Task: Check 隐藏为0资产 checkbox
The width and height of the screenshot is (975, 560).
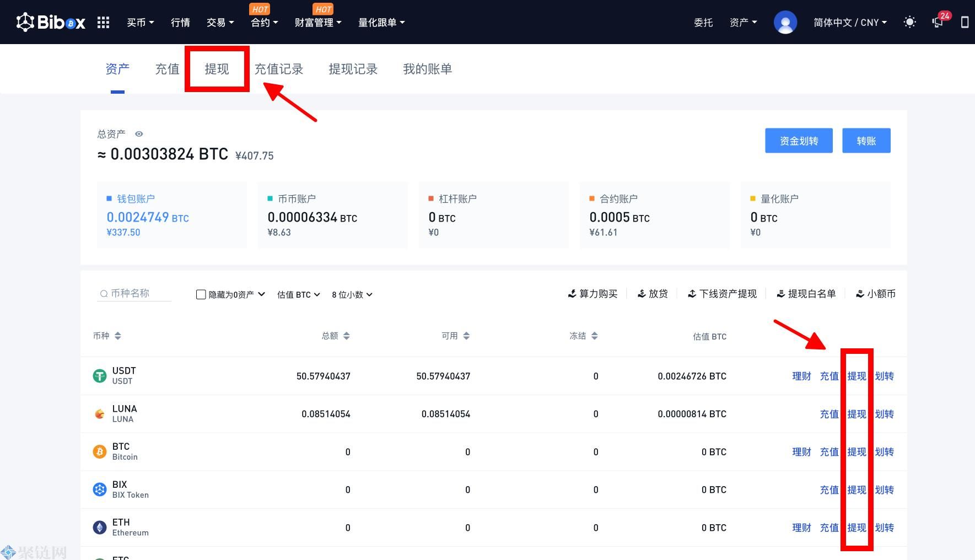Action: (201, 294)
